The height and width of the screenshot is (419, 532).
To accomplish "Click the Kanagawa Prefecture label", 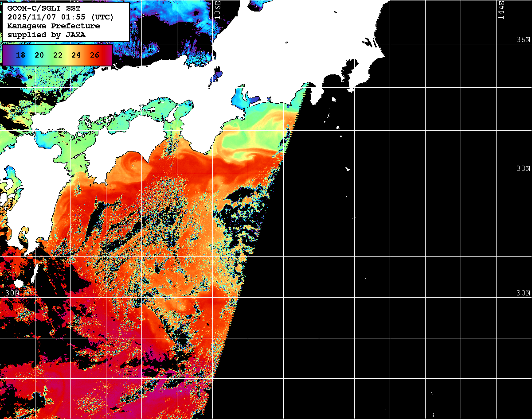I will pyautogui.click(x=54, y=26).
